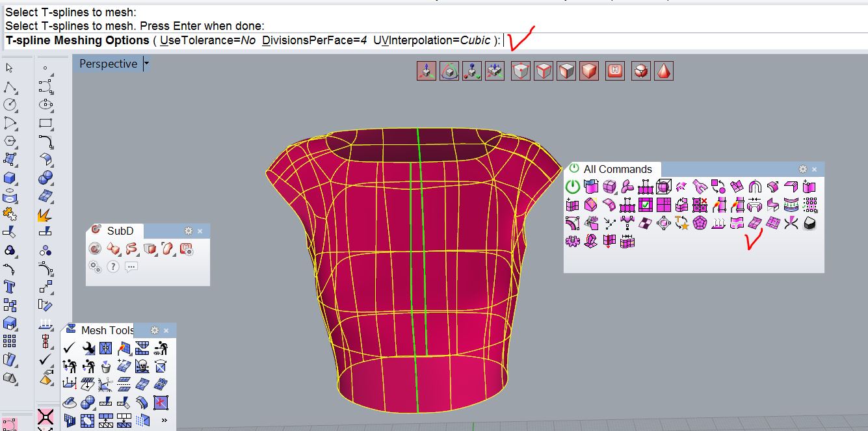868x431 pixels.
Task: Click the red pyramid icon in top toolbar
Action: 664,71
